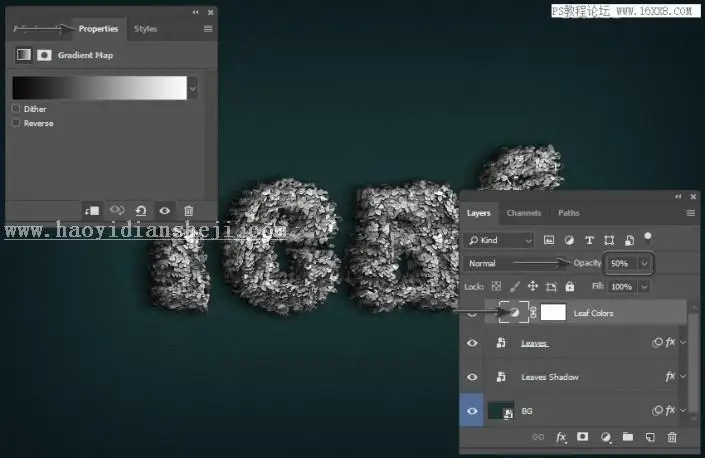Switch to Styles tab

click(145, 29)
